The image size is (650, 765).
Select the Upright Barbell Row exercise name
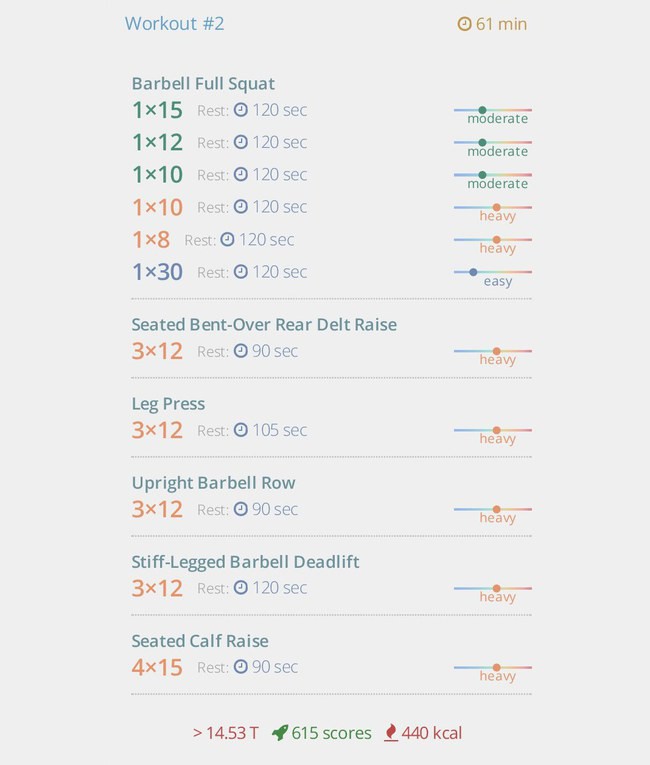(x=214, y=483)
